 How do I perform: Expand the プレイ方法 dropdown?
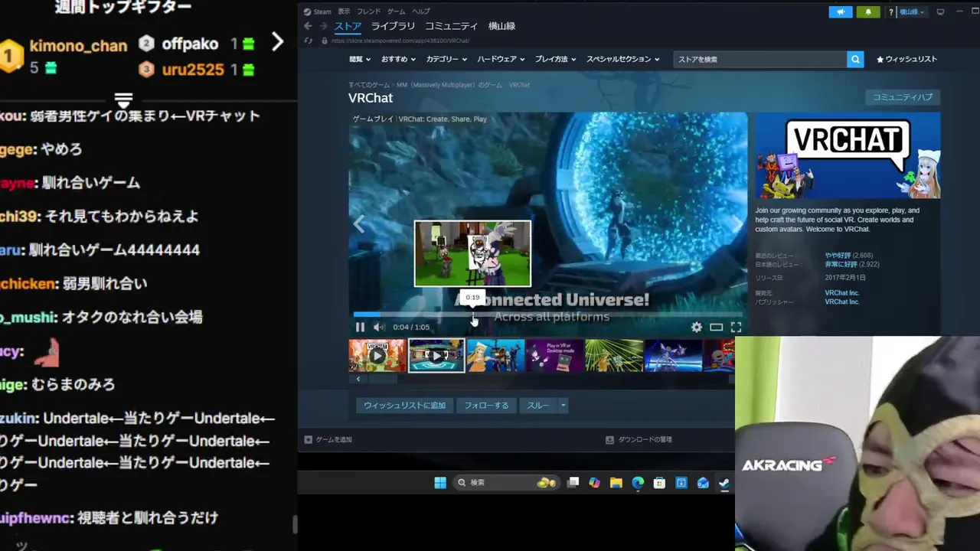(555, 59)
